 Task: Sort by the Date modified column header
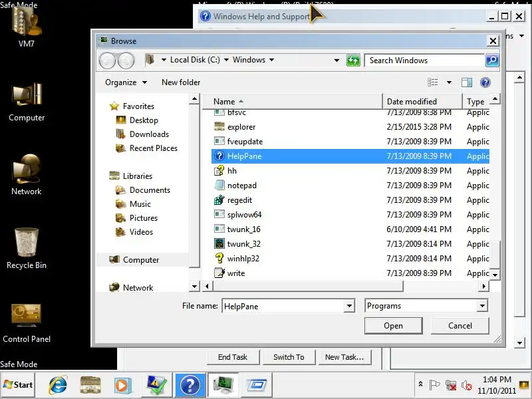click(x=422, y=102)
